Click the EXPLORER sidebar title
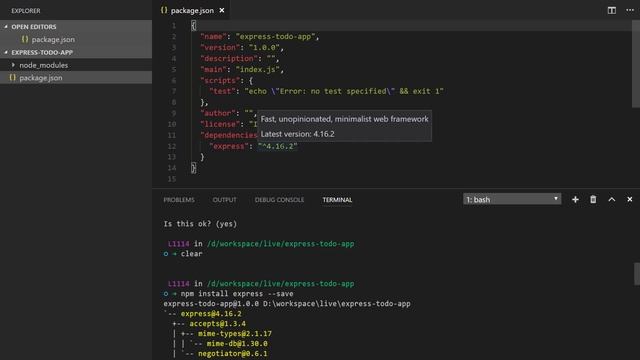 (26, 11)
